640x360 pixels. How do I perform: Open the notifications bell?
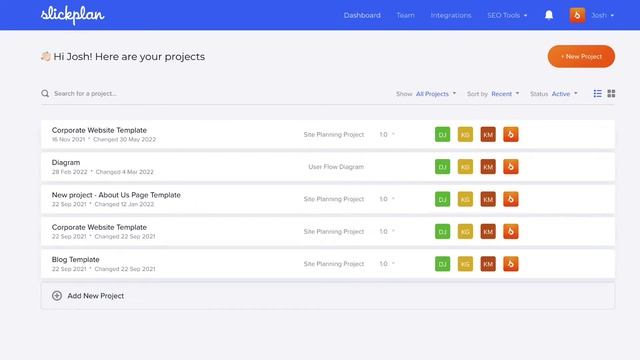549,15
